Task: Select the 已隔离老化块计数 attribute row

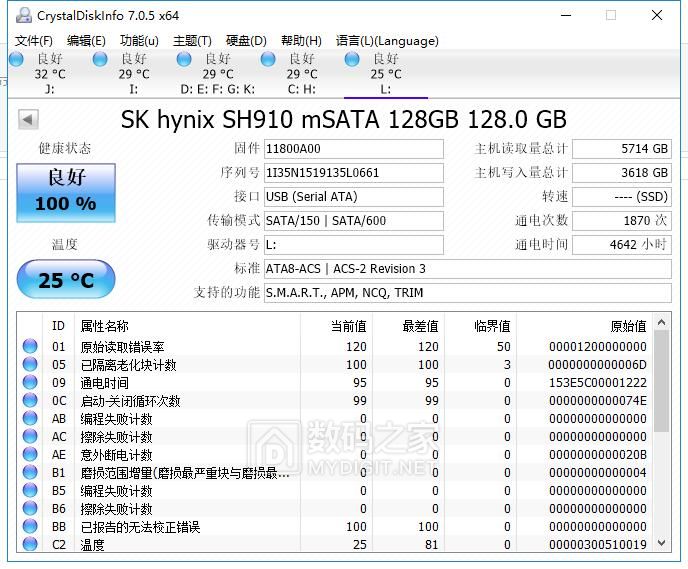Action: 335,365
